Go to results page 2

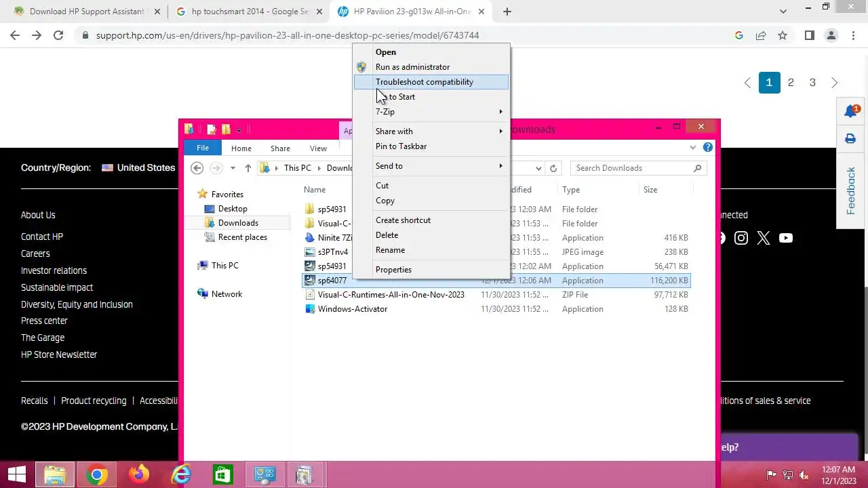coord(791,83)
